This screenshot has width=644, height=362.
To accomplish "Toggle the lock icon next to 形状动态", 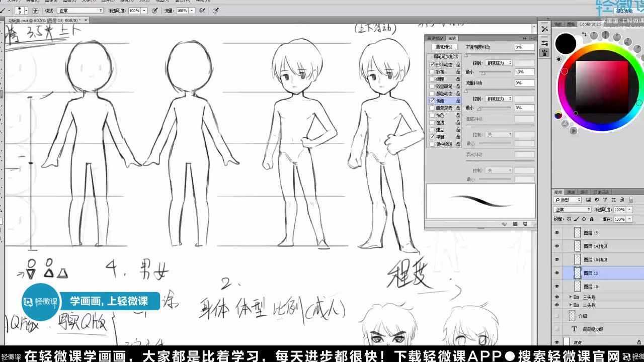I will point(458,65).
